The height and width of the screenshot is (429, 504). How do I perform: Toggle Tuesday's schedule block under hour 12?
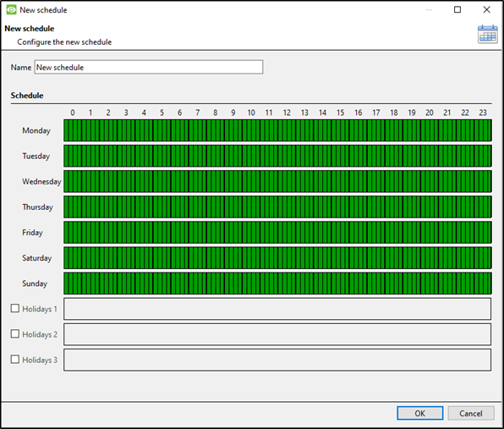[287, 156]
